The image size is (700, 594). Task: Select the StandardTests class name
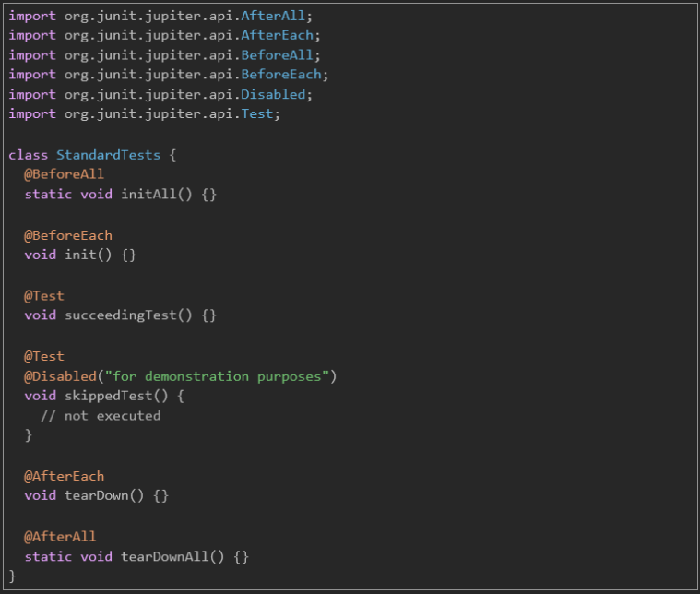[x=108, y=155]
